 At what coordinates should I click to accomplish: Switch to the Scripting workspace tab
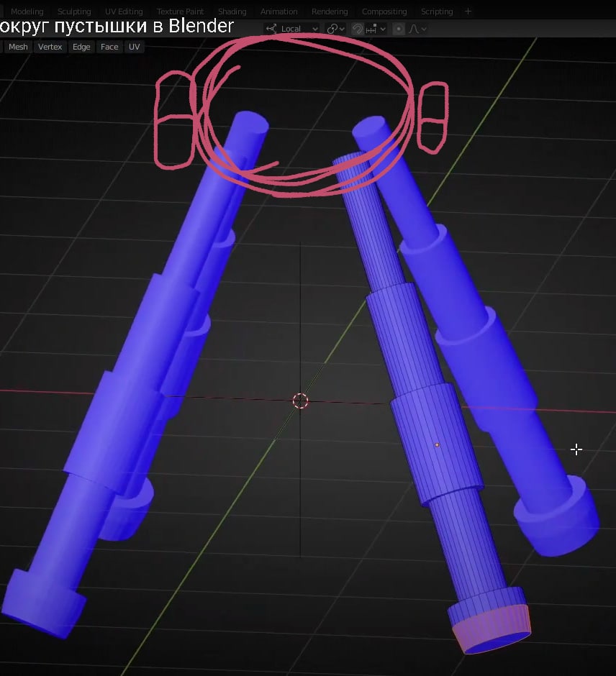click(x=437, y=12)
